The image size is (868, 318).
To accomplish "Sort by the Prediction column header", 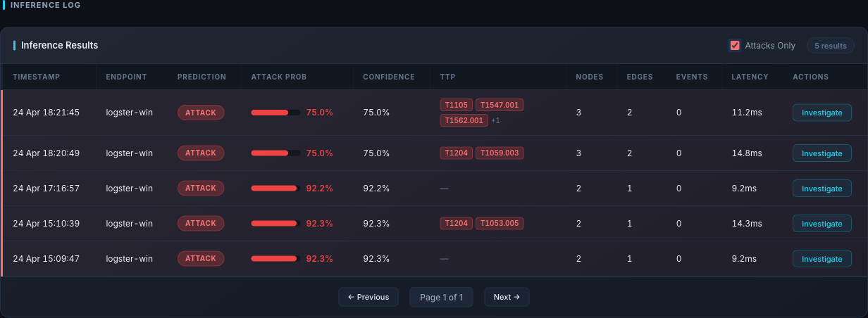I will (201, 77).
